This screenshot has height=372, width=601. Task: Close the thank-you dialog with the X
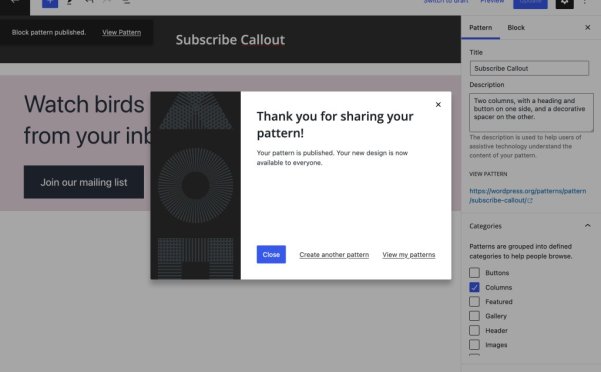click(x=438, y=105)
